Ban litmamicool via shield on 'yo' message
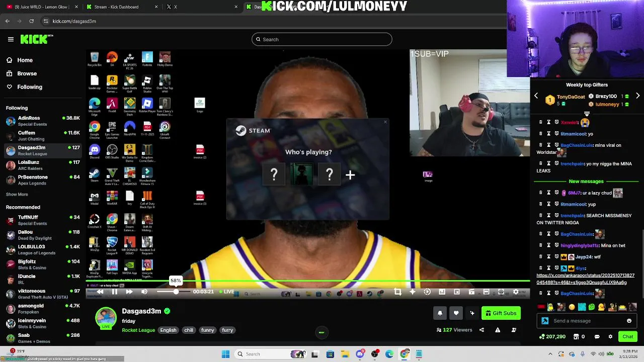The image size is (644, 362). coord(557,134)
